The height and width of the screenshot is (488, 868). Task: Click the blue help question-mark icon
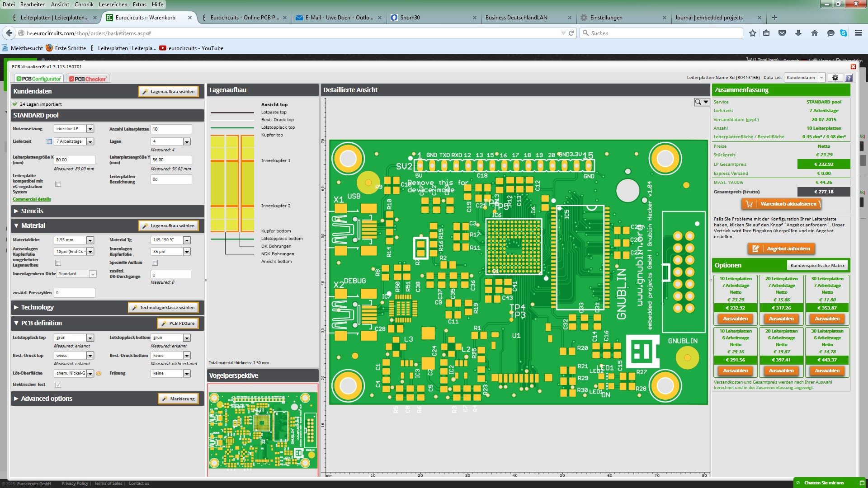pos(849,78)
